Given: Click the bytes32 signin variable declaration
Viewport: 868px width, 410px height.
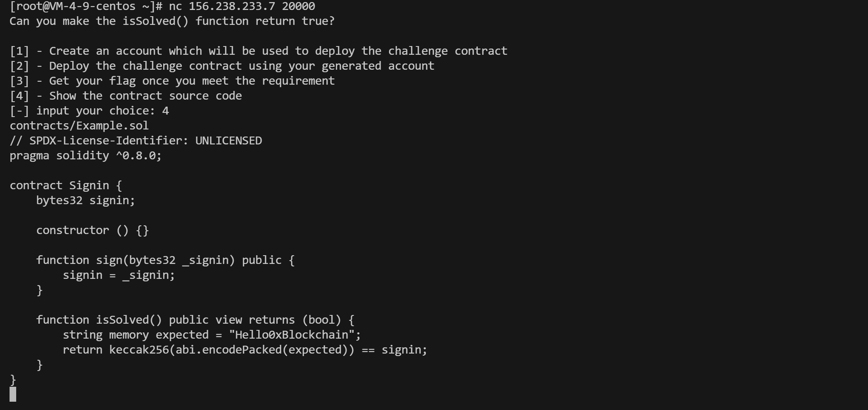Looking at the screenshot, I should 86,200.
